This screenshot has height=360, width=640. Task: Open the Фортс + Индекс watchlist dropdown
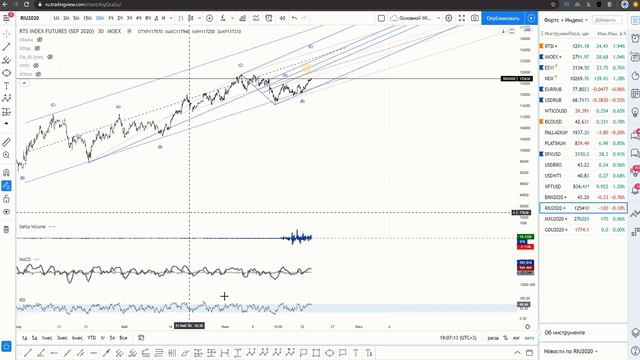[566, 20]
